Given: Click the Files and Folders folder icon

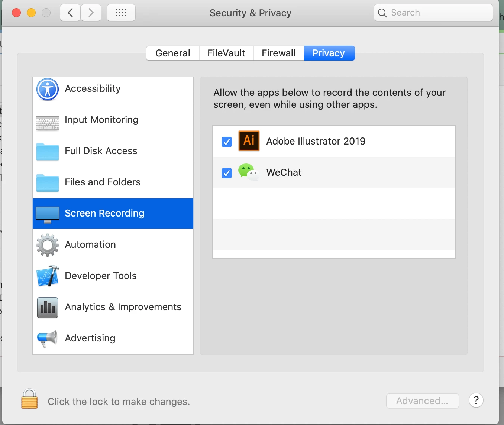Looking at the screenshot, I should pos(48,183).
